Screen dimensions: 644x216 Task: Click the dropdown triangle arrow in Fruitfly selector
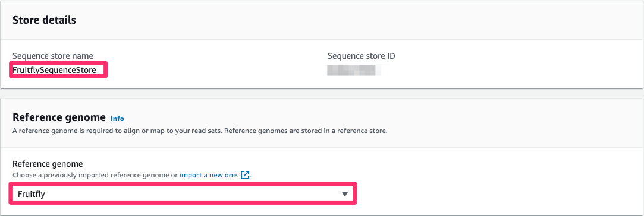click(x=345, y=194)
